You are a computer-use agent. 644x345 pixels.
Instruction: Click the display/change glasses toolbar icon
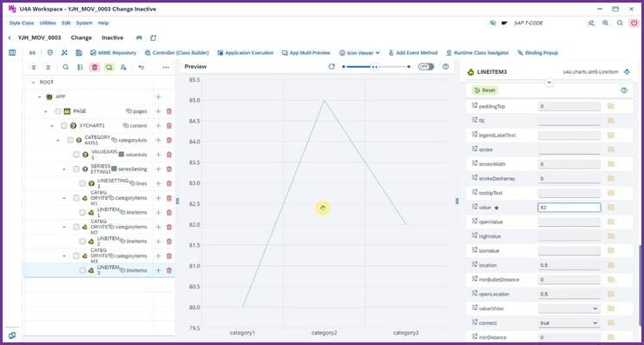coord(32,53)
